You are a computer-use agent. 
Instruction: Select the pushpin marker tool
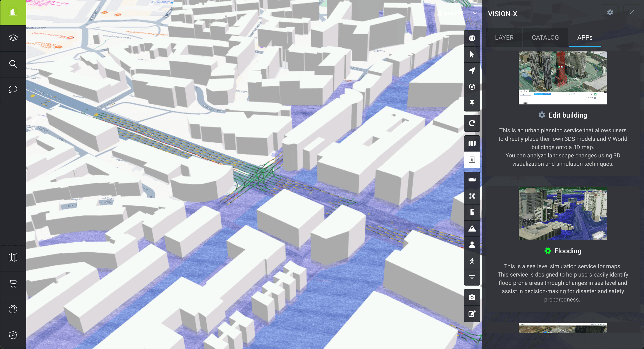point(472,103)
